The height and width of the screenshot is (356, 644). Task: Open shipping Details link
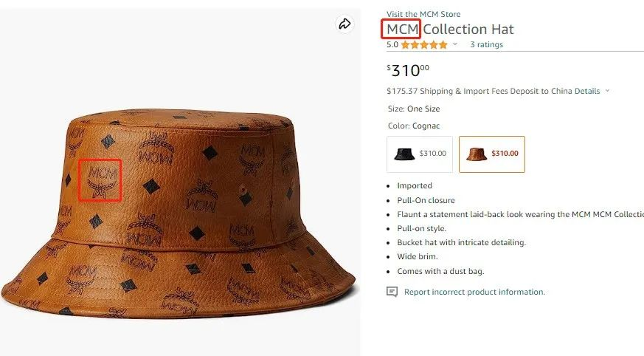[x=587, y=92]
